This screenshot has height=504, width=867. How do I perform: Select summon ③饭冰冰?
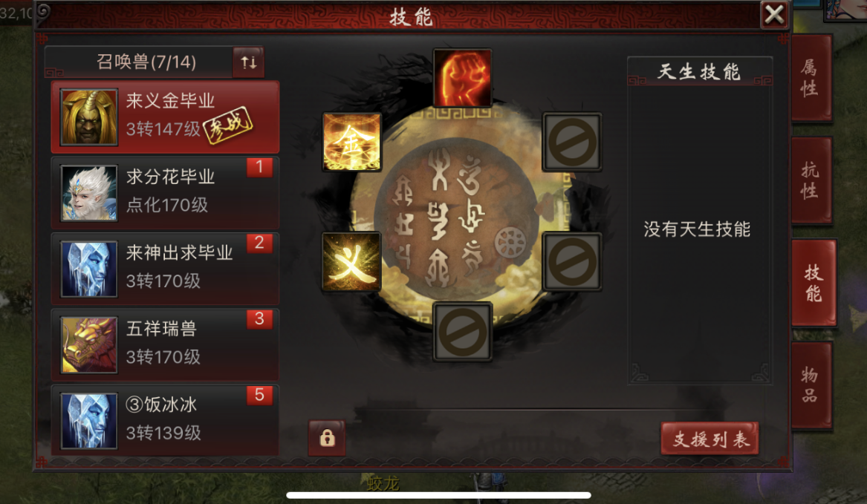tap(166, 420)
